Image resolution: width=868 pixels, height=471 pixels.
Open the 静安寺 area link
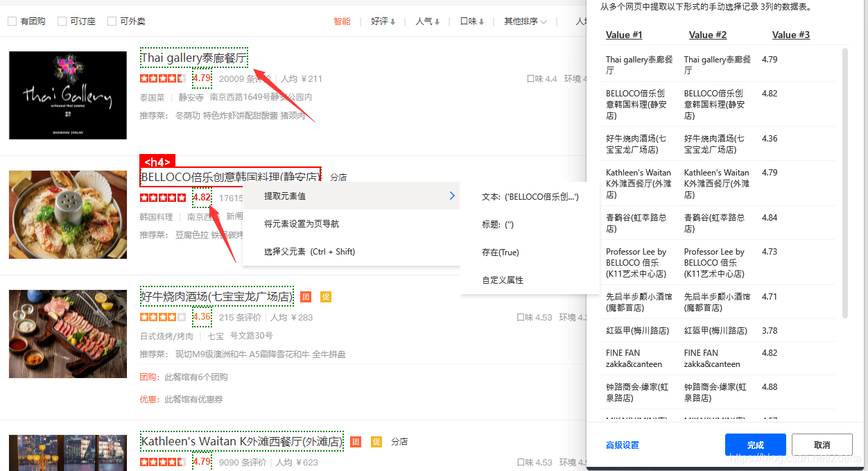coord(191,98)
